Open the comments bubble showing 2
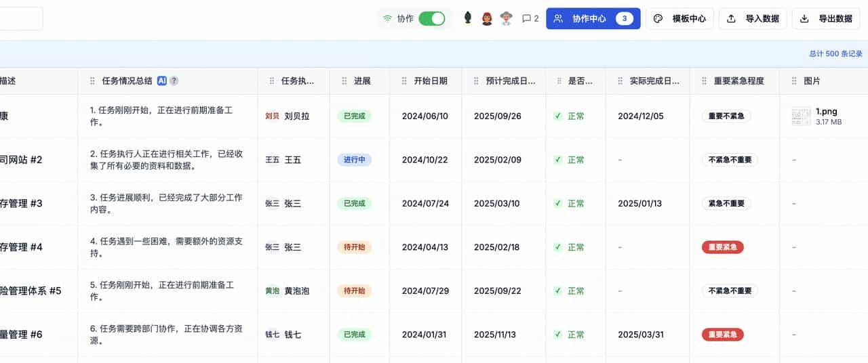 530,18
